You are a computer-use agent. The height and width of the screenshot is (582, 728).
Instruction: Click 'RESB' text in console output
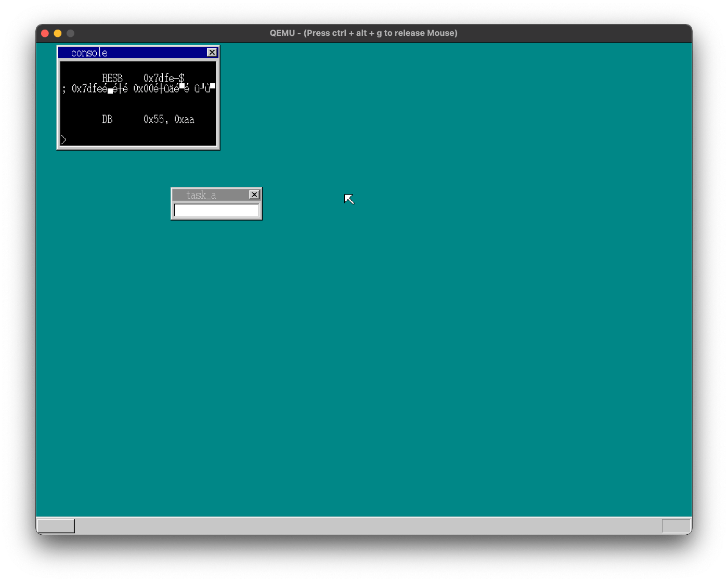click(112, 78)
